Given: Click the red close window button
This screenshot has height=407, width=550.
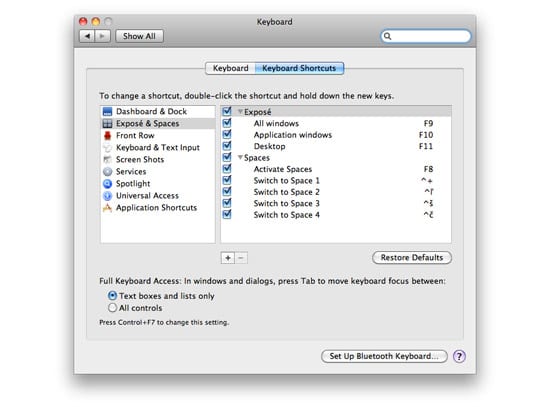Looking at the screenshot, I should tap(83, 22).
